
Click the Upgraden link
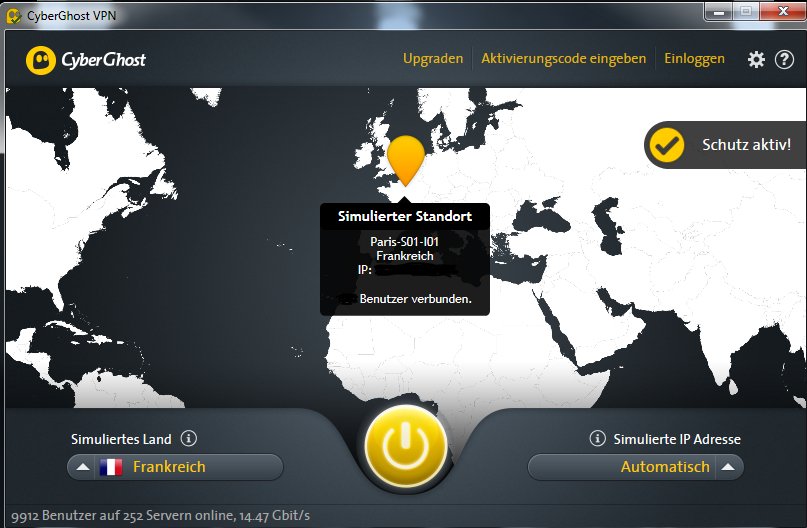pyautogui.click(x=433, y=59)
